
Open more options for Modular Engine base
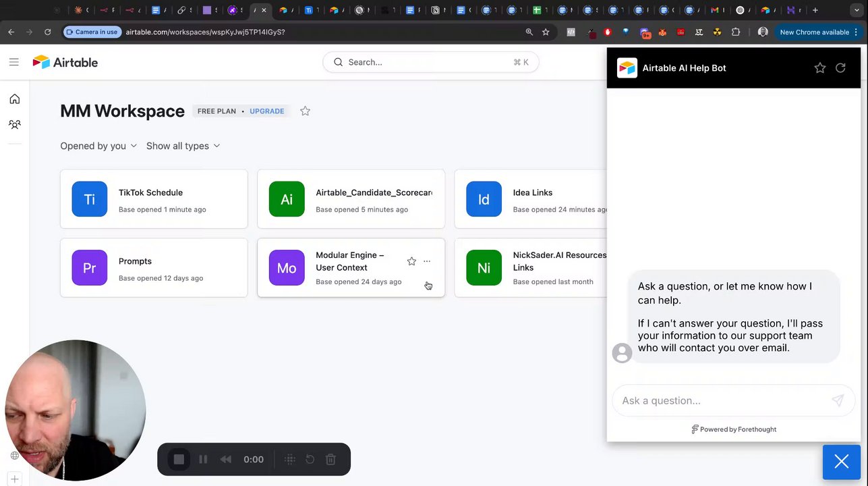point(427,261)
